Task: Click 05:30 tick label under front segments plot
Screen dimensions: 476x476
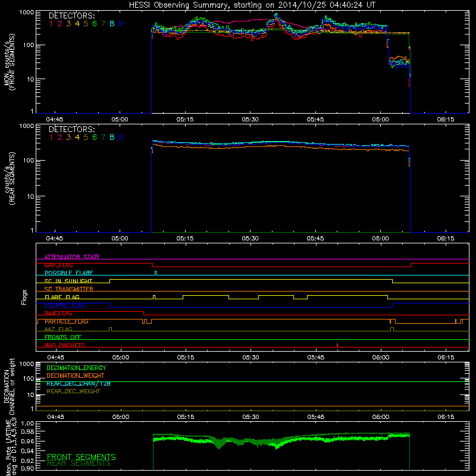Action: click(x=250, y=120)
